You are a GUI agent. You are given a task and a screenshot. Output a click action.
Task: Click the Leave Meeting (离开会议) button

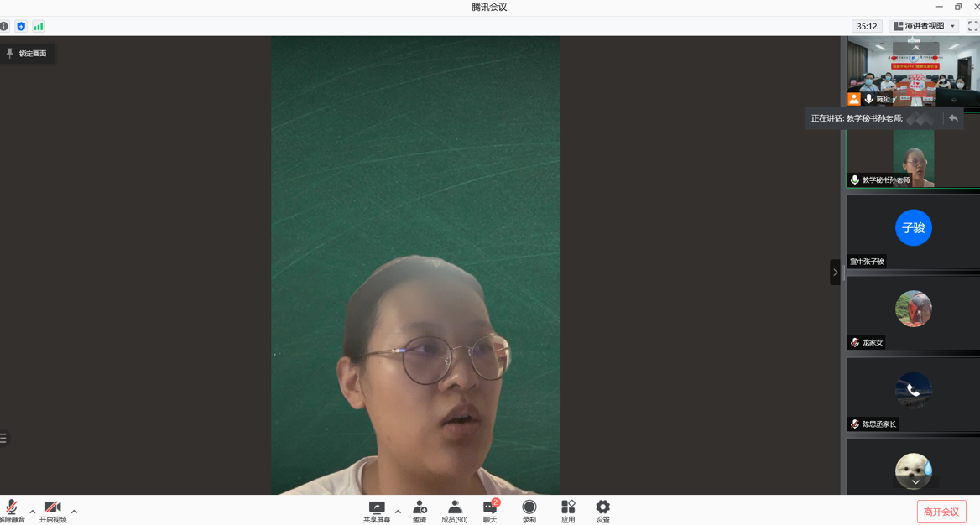click(x=941, y=512)
